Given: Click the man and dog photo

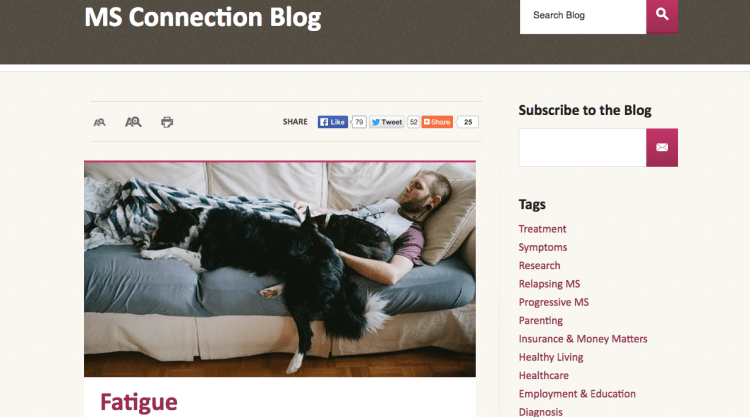Looking at the screenshot, I should pos(280,269).
